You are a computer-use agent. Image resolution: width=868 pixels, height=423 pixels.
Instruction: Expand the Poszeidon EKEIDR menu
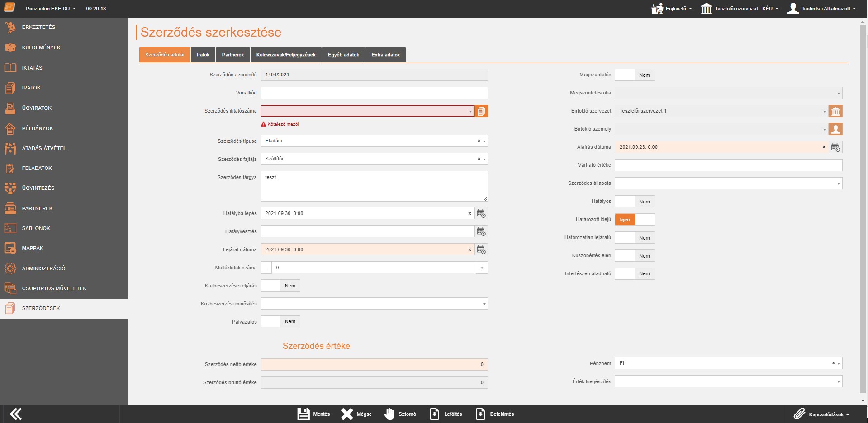point(51,9)
